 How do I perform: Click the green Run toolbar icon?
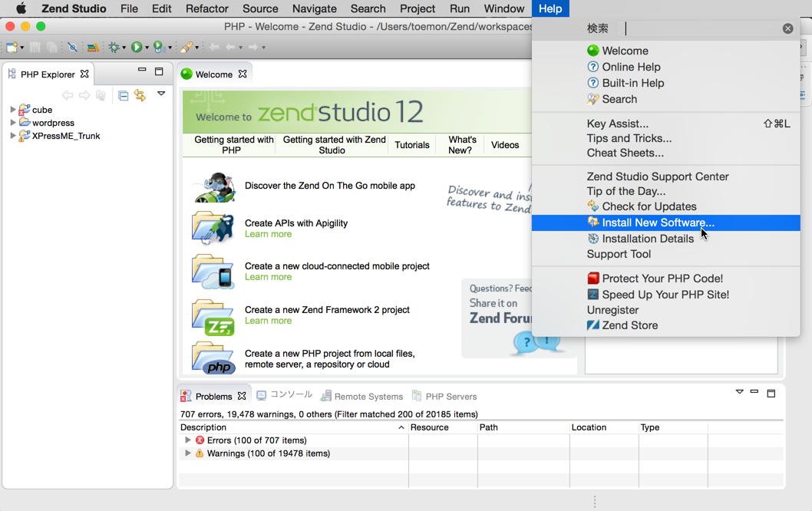136,48
